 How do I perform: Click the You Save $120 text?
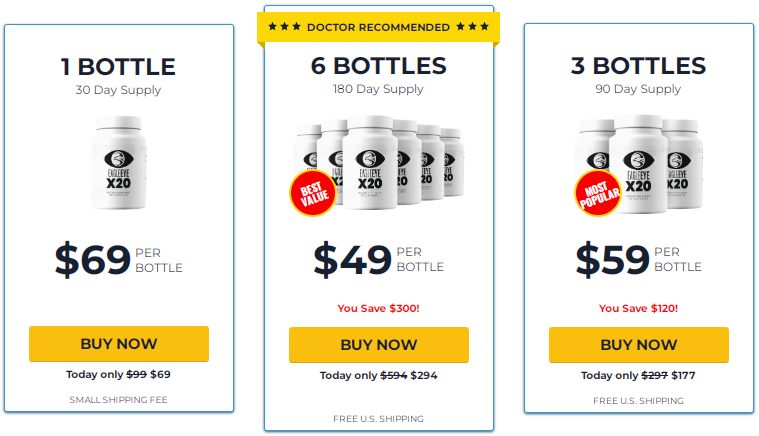(638, 308)
